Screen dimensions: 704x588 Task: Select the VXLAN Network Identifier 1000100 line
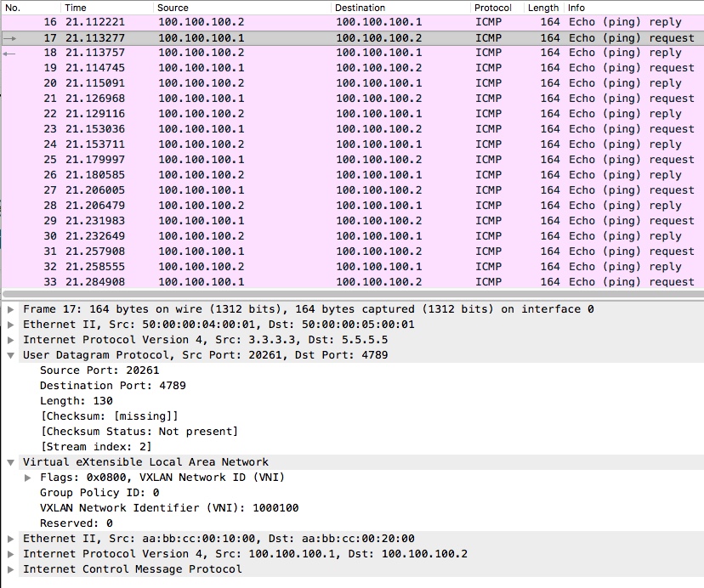pos(169,508)
